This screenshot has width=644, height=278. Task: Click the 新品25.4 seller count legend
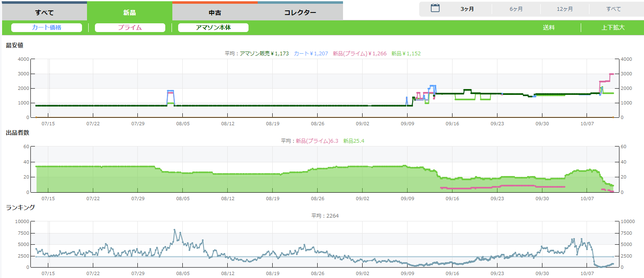pyautogui.click(x=353, y=141)
